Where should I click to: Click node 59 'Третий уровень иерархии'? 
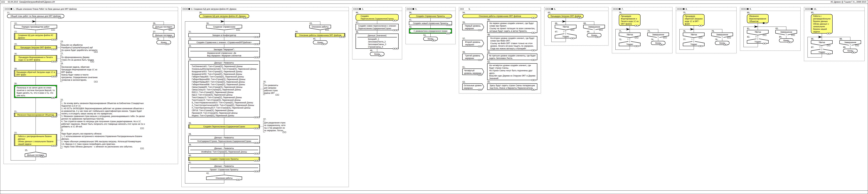click(x=473, y=57)
